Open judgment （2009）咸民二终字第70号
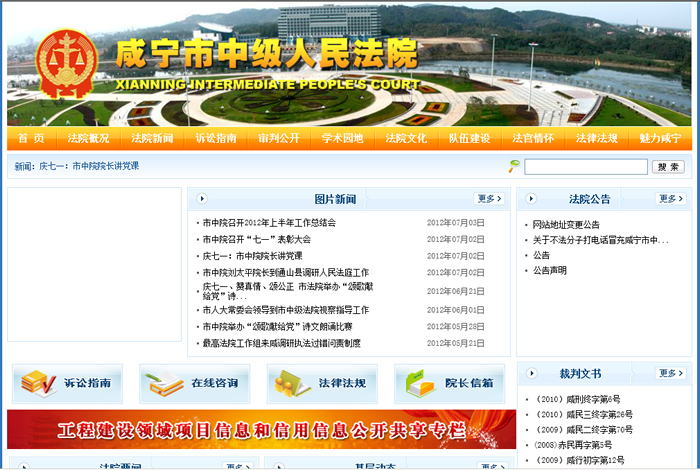 point(583,430)
